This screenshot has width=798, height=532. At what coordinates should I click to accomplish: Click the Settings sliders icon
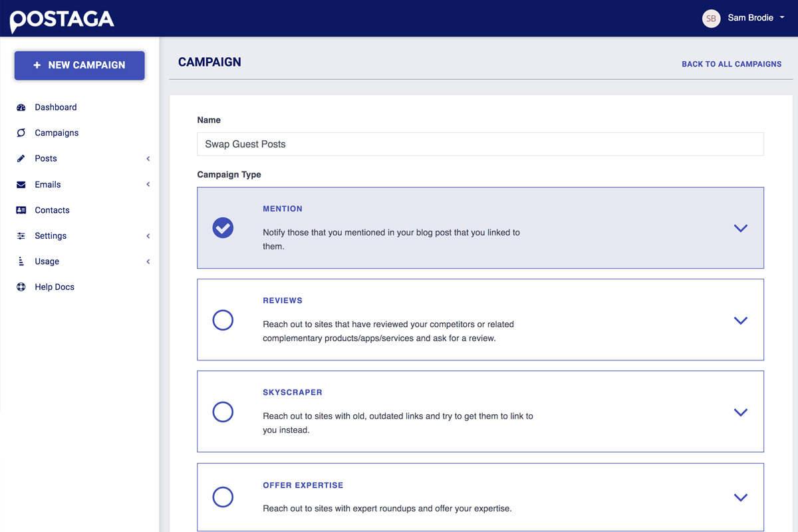21,236
